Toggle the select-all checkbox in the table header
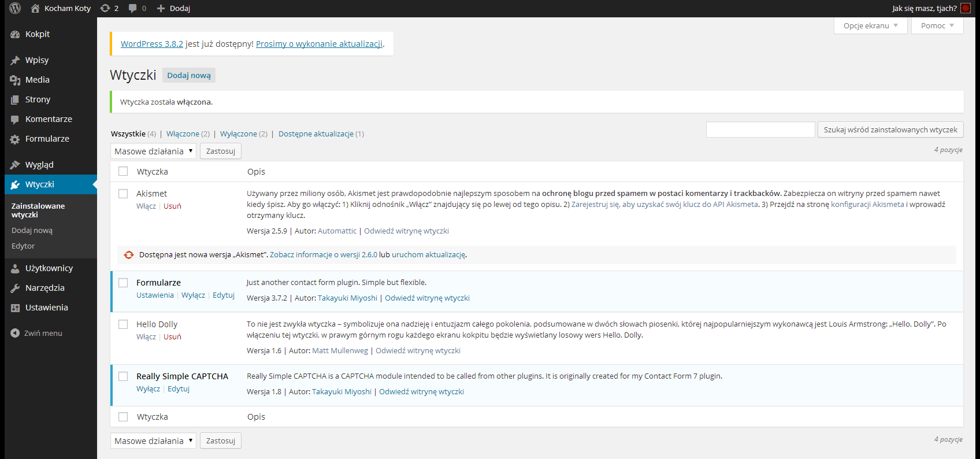This screenshot has width=980, height=459. [x=123, y=171]
